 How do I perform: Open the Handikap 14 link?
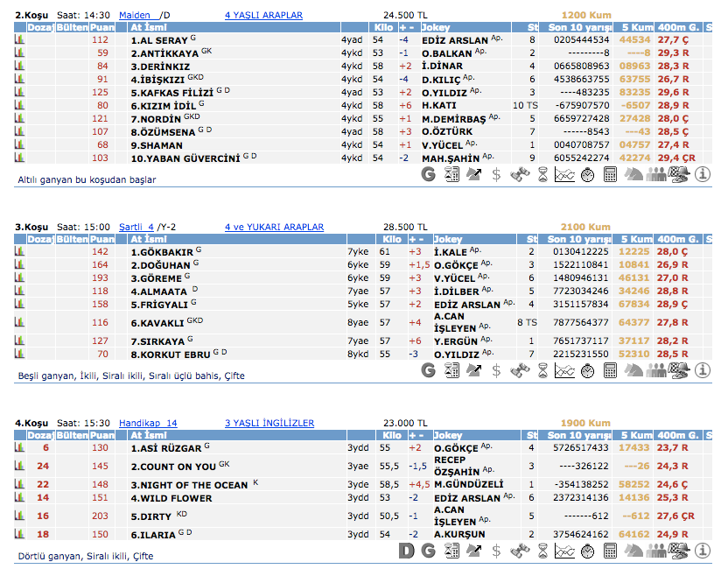click(x=148, y=423)
